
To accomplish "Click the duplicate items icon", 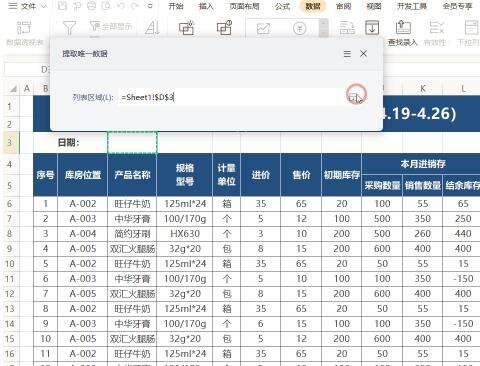I will tap(187, 28).
